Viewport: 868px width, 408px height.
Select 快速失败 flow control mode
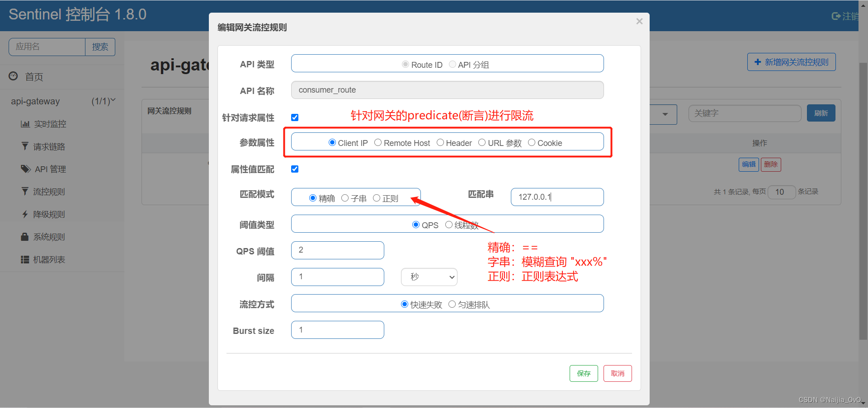[x=405, y=304]
